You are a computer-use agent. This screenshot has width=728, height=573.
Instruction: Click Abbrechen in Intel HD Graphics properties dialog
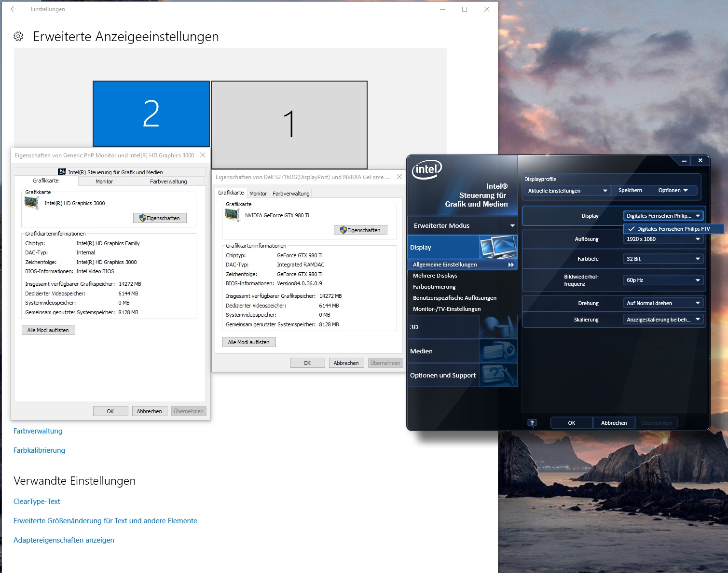(x=150, y=411)
